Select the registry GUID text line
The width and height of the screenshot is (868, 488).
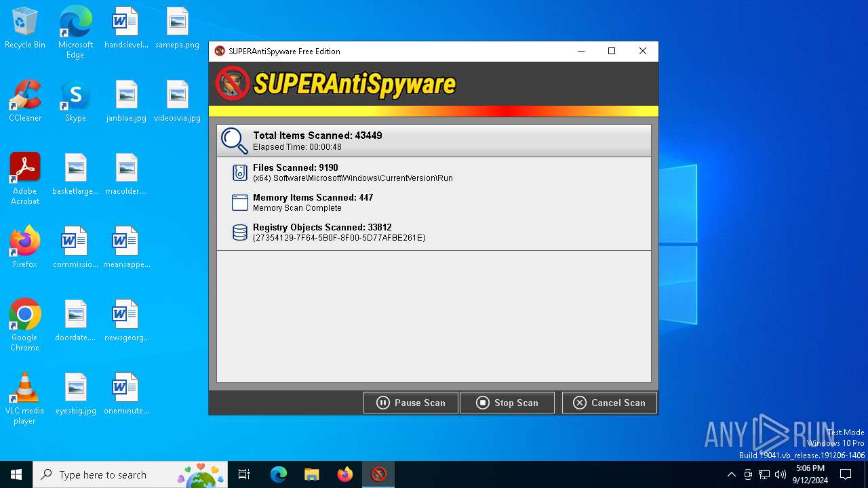339,238
